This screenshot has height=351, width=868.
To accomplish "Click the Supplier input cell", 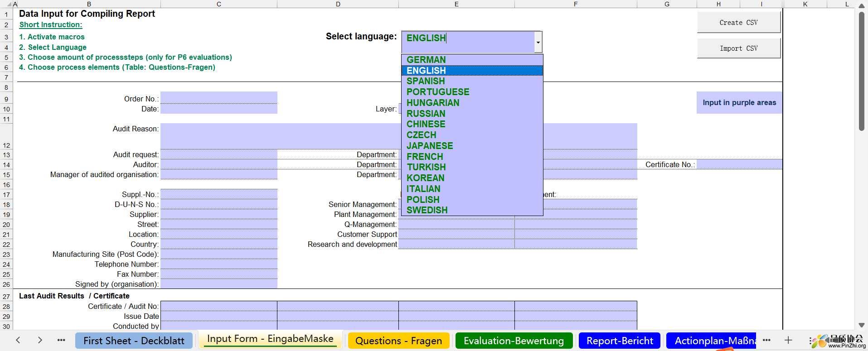I will point(219,214).
